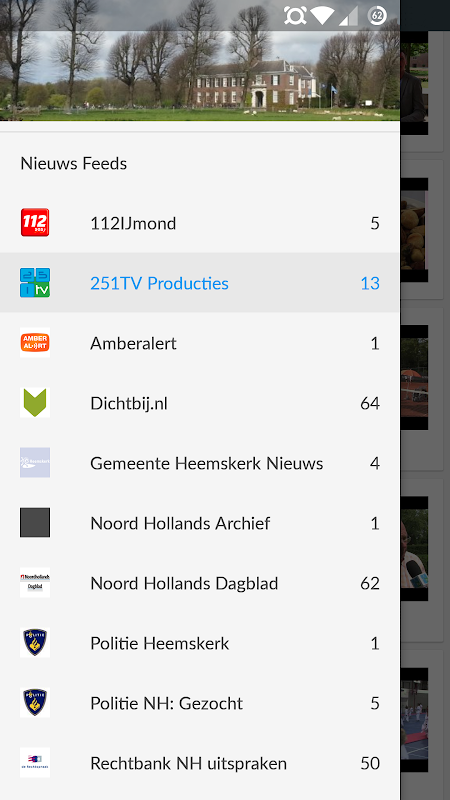Tap the Rechtbank NH uitspraken icon

pos(35,763)
